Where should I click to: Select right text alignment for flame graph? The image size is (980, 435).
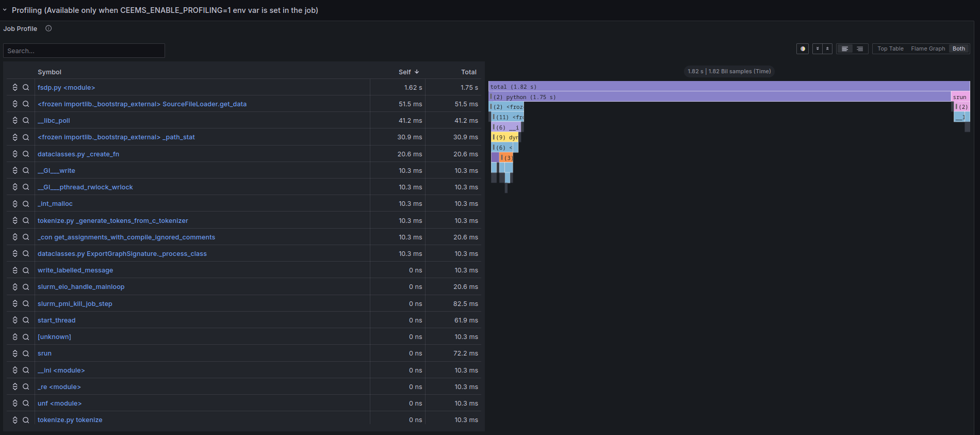pos(860,49)
